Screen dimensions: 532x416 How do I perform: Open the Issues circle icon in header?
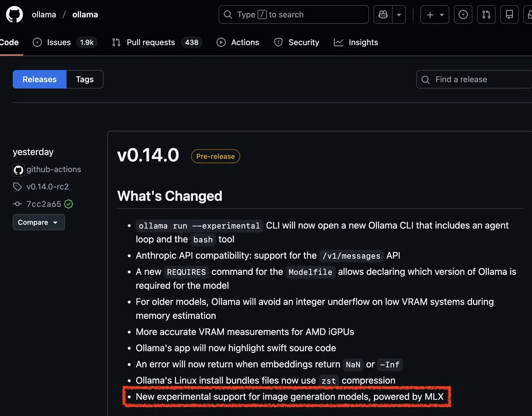click(463, 15)
